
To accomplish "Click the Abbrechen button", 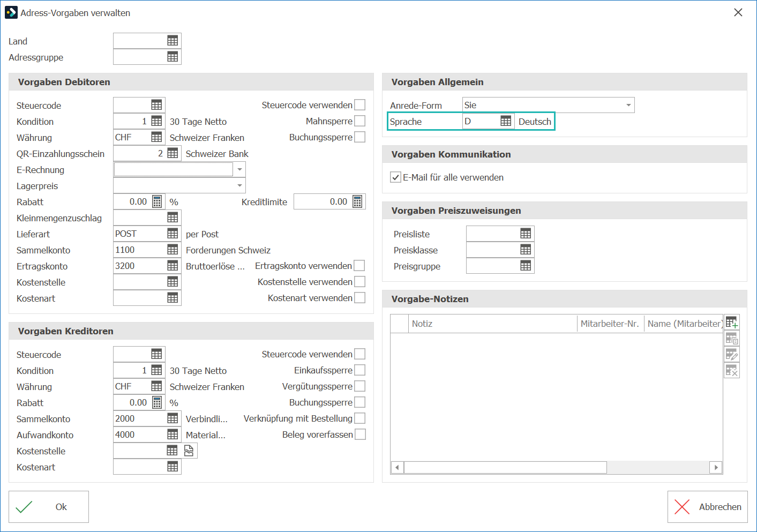I will (x=708, y=507).
